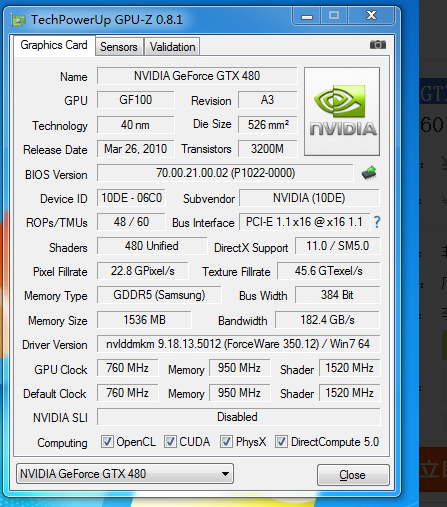Click the Memory Size field 1536 MB
This screenshot has width=447, height=507.
tap(144, 320)
